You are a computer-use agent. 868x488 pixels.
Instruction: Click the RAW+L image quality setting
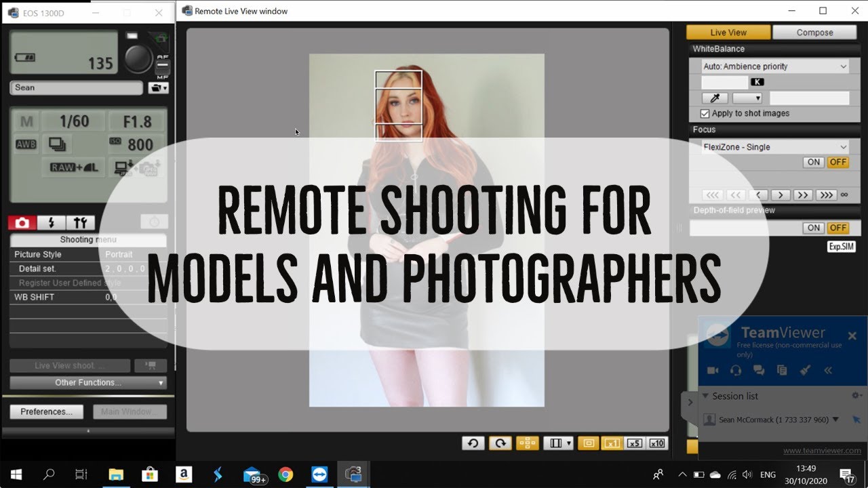(75, 167)
